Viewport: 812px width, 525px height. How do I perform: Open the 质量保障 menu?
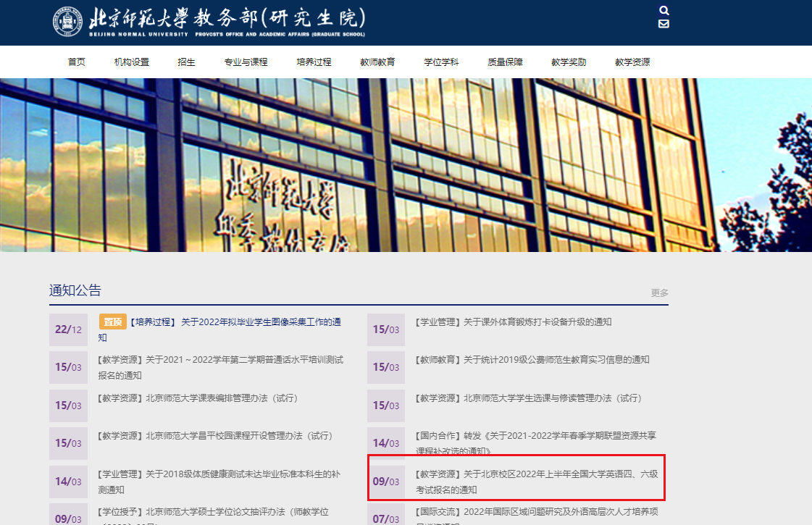tap(505, 62)
